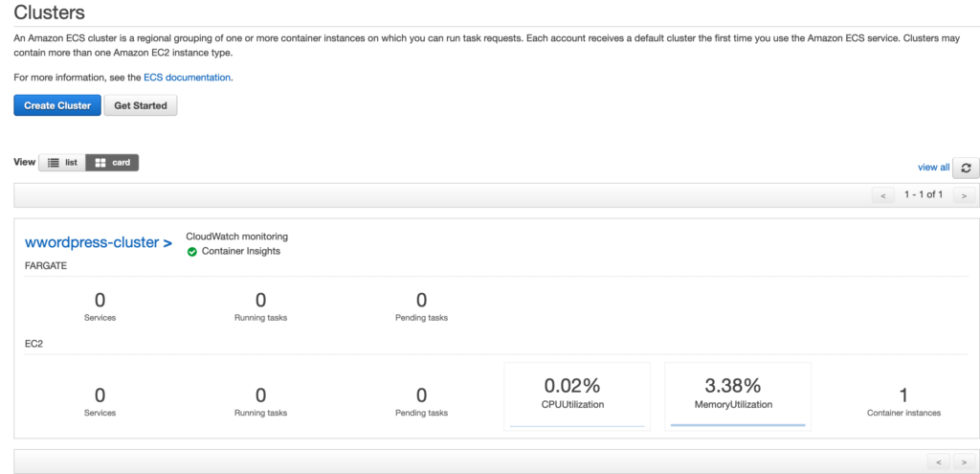Click the green Container Insights check icon

point(191,252)
